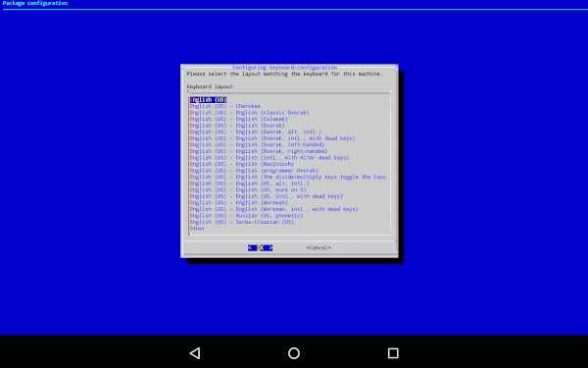Select English (US) - English (Dvorak) entry
The image size is (588, 368).
[x=237, y=126]
